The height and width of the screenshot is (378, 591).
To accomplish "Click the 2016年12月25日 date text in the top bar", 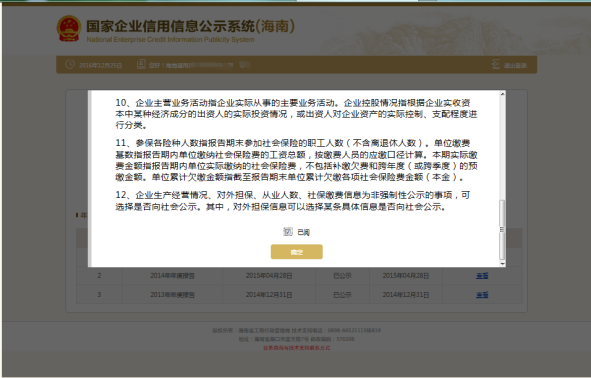I will click(x=100, y=65).
